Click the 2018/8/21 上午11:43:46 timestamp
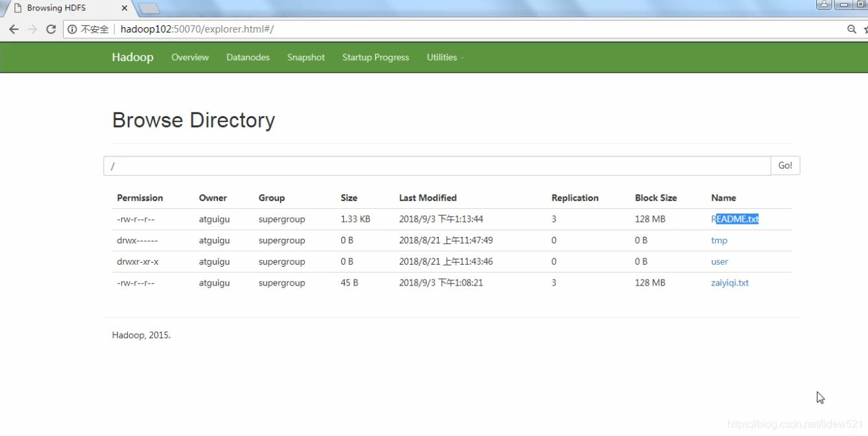The image size is (868, 436). (446, 261)
